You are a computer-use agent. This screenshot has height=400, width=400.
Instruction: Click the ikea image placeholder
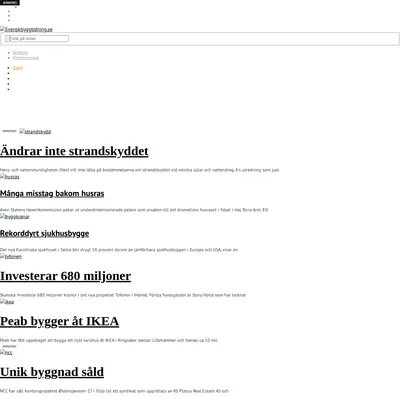click(7, 302)
